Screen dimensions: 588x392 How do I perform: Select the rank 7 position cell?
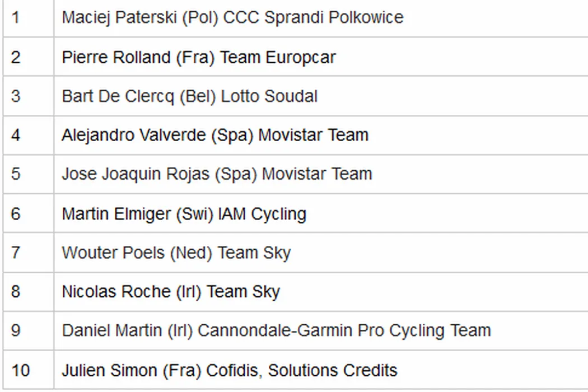[16, 253]
